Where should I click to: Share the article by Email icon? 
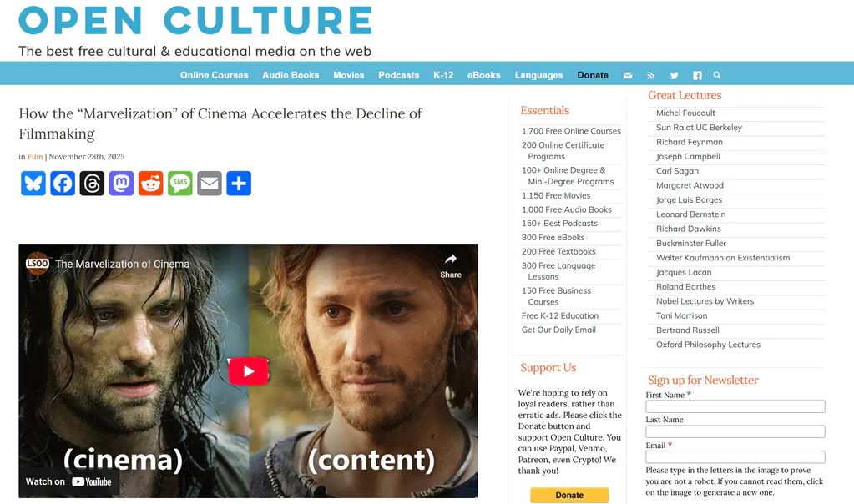point(210,184)
